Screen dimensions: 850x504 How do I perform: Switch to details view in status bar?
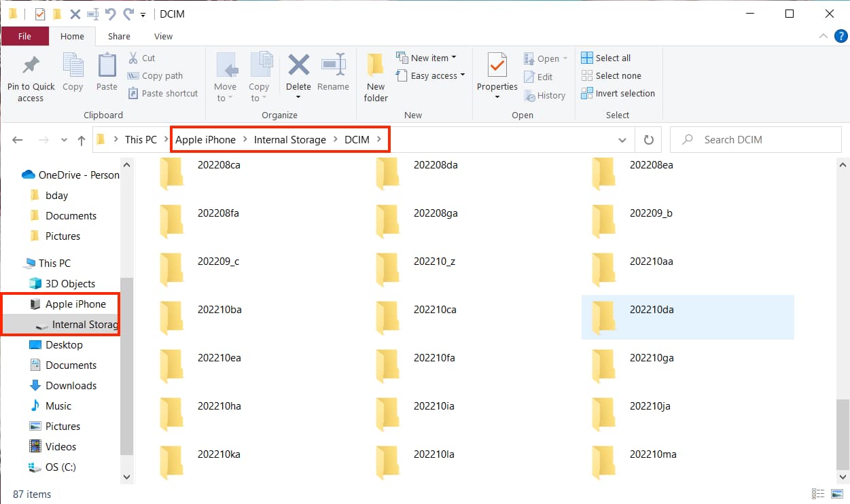point(817,494)
